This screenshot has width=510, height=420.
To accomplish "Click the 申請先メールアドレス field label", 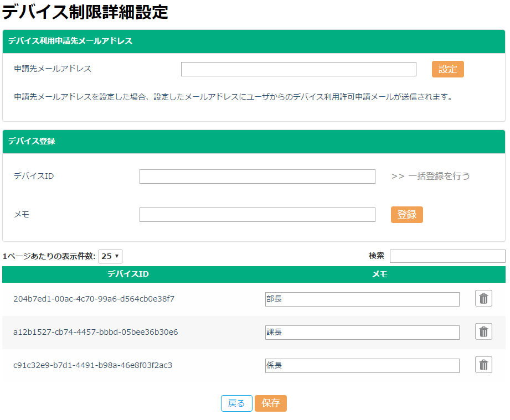I will click(53, 69).
